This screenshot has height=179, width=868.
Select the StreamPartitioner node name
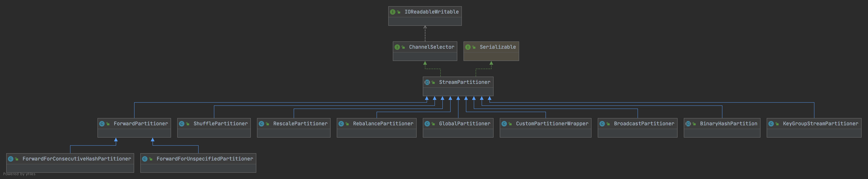coord(465,82)
